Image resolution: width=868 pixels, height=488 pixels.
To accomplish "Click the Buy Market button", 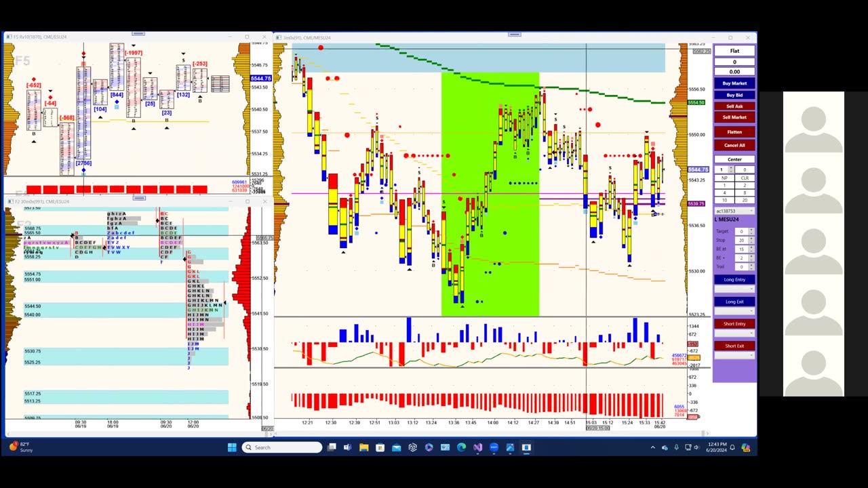I will [734, 83].
